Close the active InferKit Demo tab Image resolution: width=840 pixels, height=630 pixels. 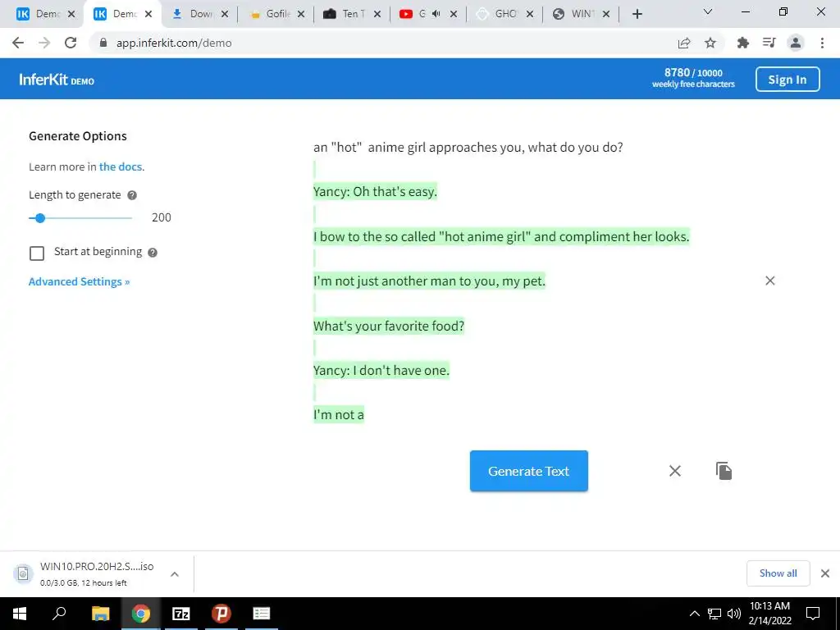click(148, 14)
